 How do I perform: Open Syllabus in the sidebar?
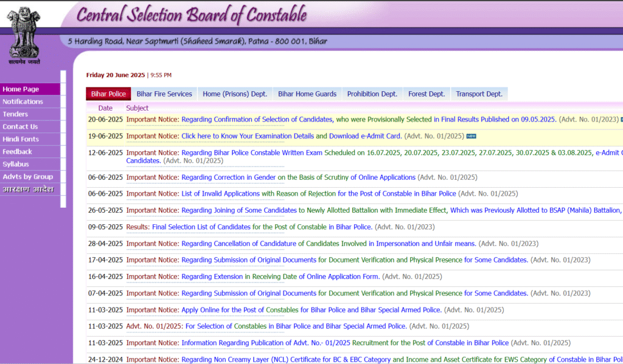tap(30, 164)
